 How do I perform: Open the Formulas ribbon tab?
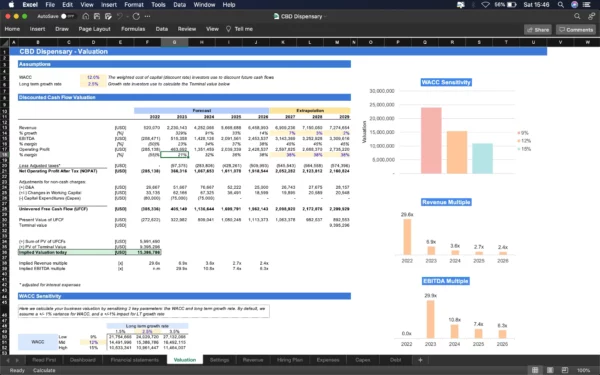(133, 29)
